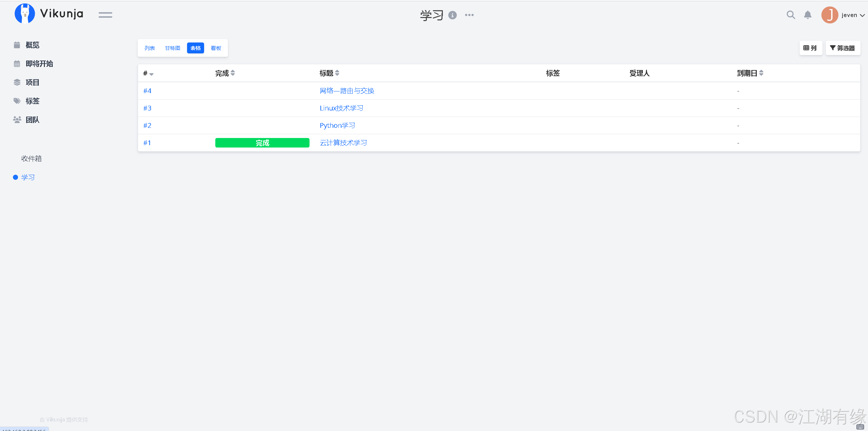Open the 列 columns button
Screen dimensions: 868x431
pyautogui.click(x=811, y=48)
